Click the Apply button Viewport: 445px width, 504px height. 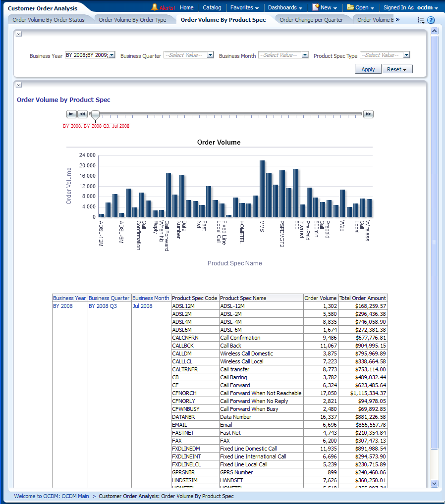point(368,69)
